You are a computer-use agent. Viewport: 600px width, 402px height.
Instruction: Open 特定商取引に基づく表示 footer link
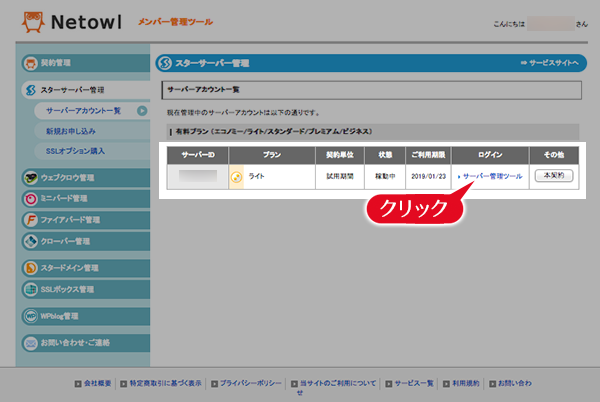(165, 383)
